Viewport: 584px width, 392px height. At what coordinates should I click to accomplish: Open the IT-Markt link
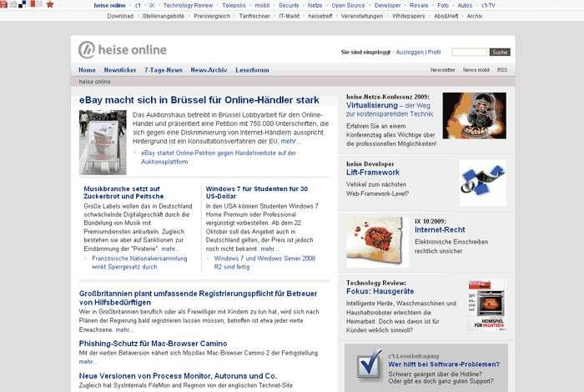[x=289, y=17]
